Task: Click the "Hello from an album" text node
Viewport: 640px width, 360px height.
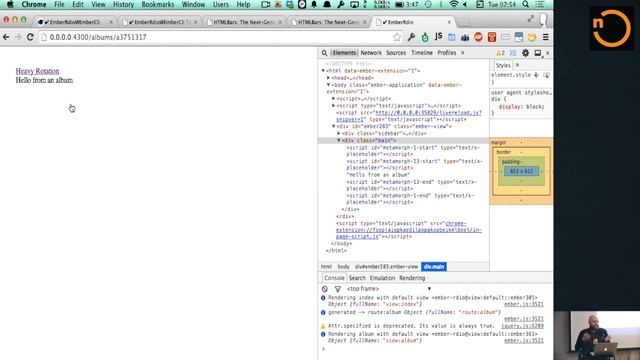Action: pyautogui.click(x=378, y=175)
